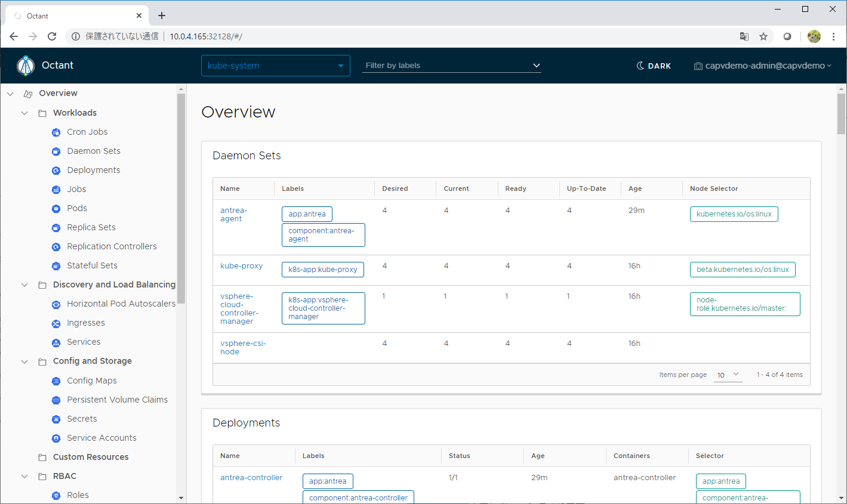The image size is (847, 504).
Task: Click the Horizontal Pod Autoscalers icon
Action: pyautogui.click(x=56, y=304)
